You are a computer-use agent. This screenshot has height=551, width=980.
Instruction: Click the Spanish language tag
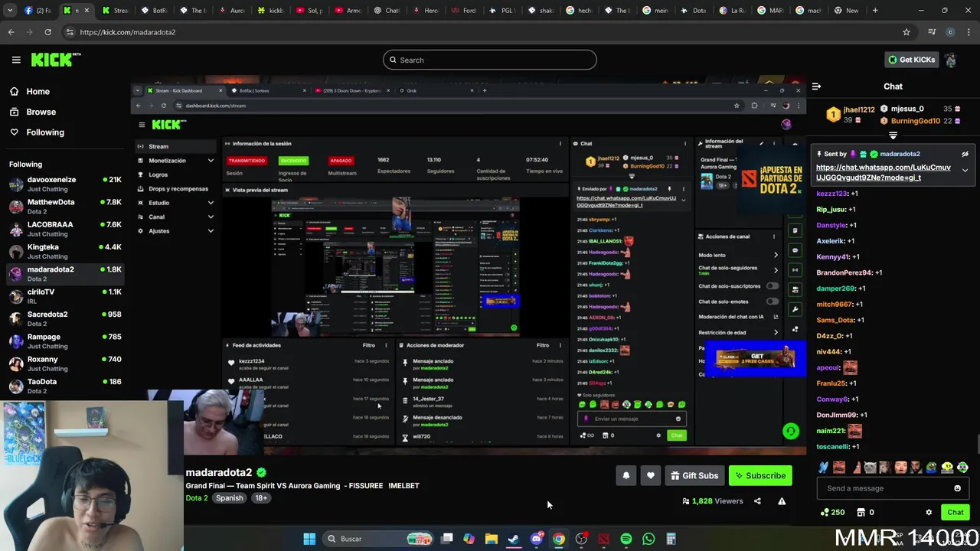coord(229,498)
